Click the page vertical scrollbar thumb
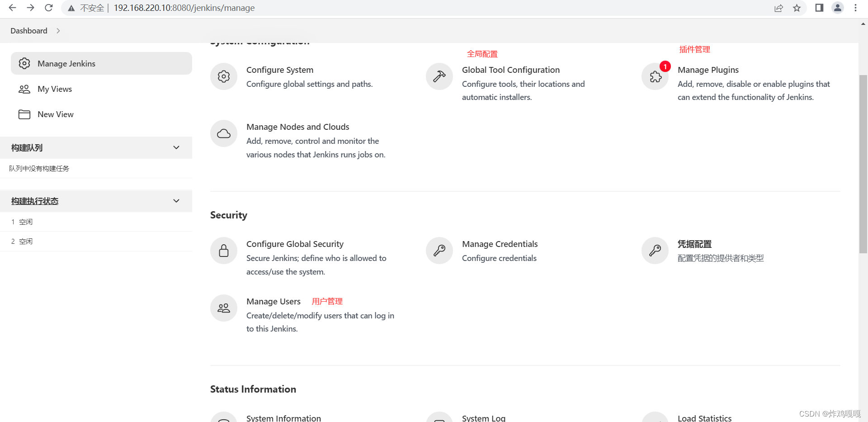Image resolution: width=868 pixels, height=422 pixels. [x=863, y=164]
